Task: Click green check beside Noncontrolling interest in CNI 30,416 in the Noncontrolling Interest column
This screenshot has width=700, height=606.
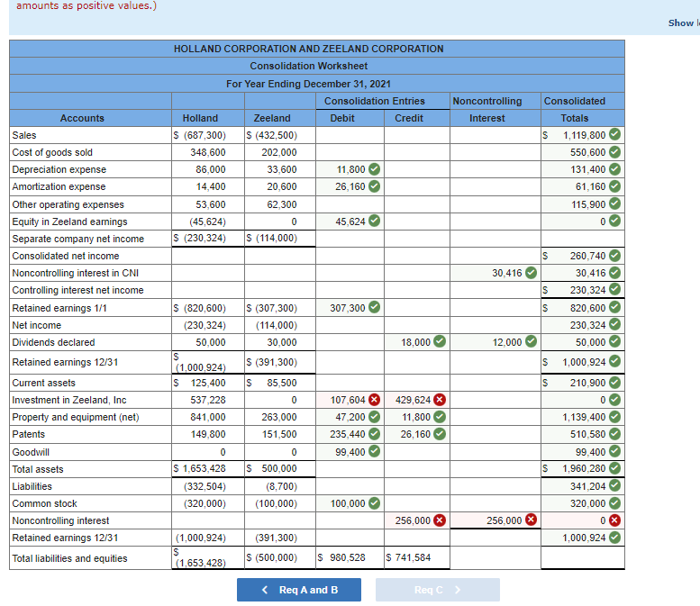Action: [x=531, y=272]
